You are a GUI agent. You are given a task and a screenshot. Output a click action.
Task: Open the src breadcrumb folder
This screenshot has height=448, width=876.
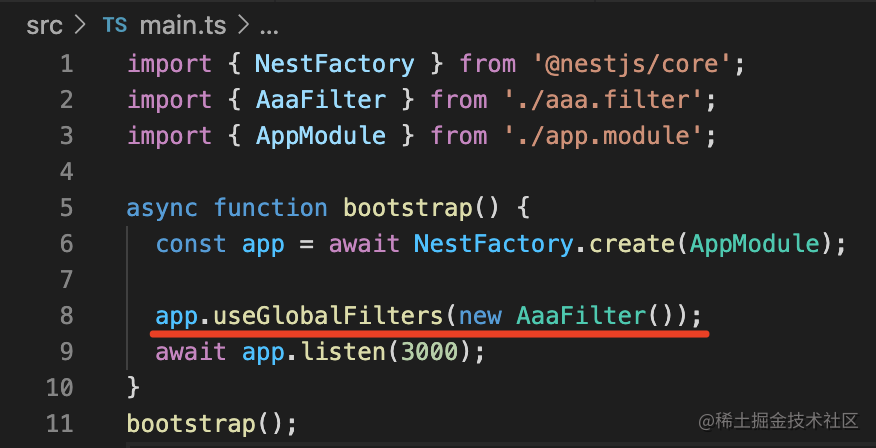[44, 26]
